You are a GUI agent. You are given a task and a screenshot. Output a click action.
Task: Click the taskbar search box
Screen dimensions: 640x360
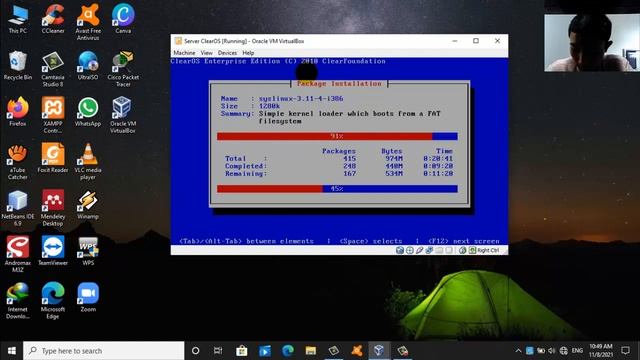click(104, 351)
